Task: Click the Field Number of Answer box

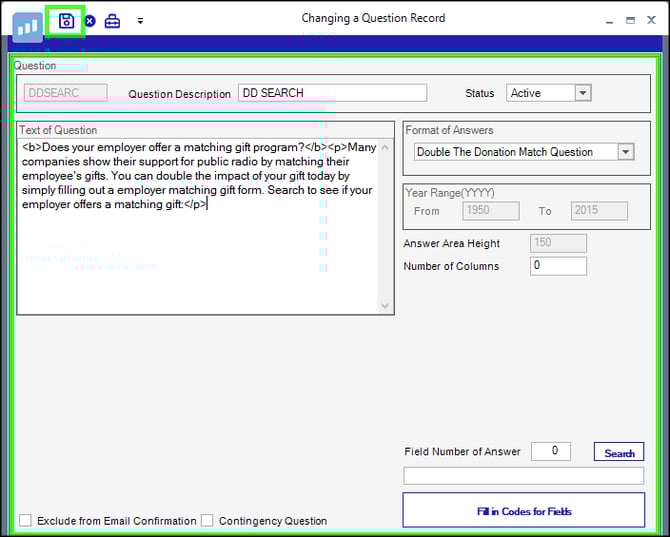Action: coord(550,452)
